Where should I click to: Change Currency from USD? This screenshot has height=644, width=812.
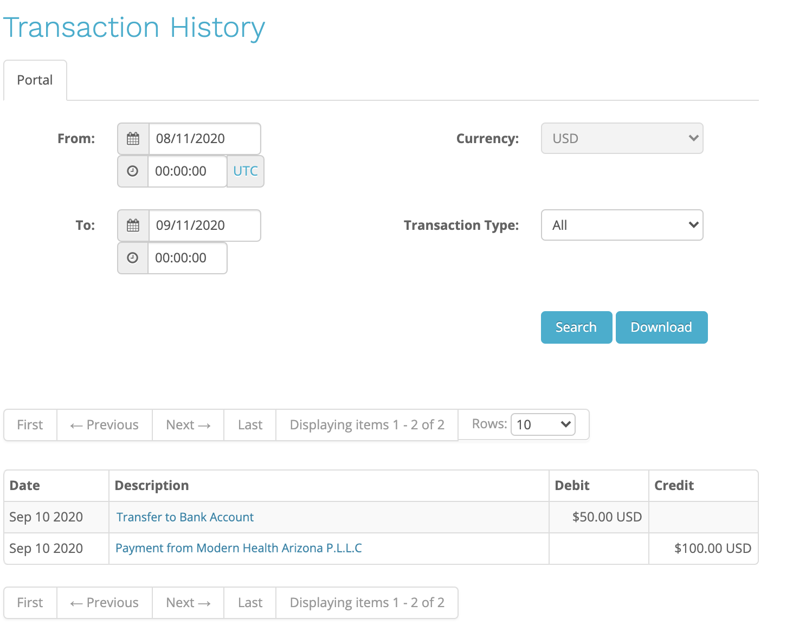click(622, 138)
